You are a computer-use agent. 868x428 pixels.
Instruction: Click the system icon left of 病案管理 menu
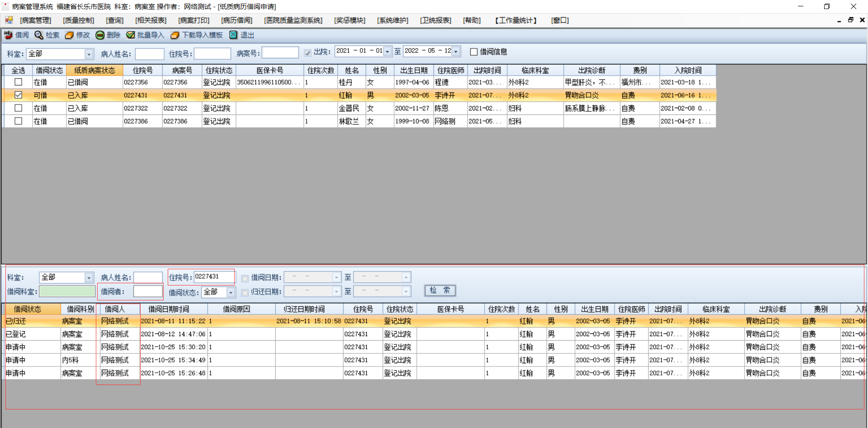click(9, 20)
